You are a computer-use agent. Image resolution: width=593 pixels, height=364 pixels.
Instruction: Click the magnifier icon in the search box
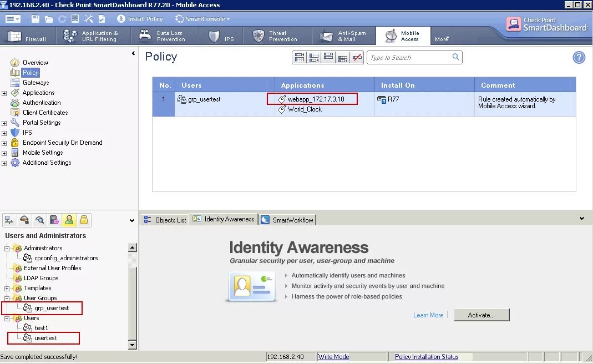point(456,57)
